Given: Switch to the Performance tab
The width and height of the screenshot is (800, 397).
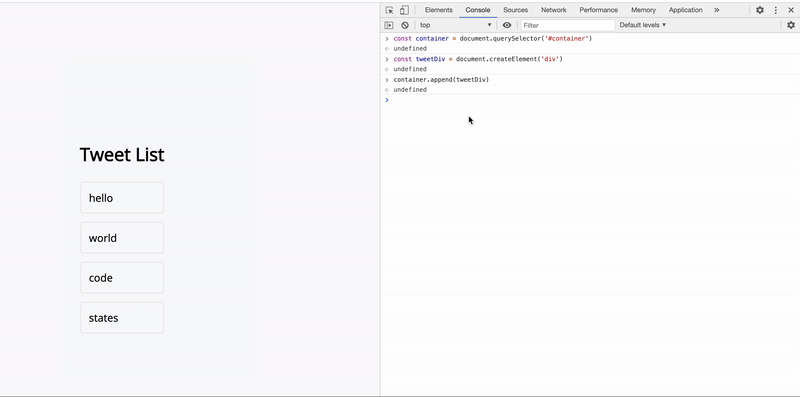Looking at the screenshot, I should (598, 10).
